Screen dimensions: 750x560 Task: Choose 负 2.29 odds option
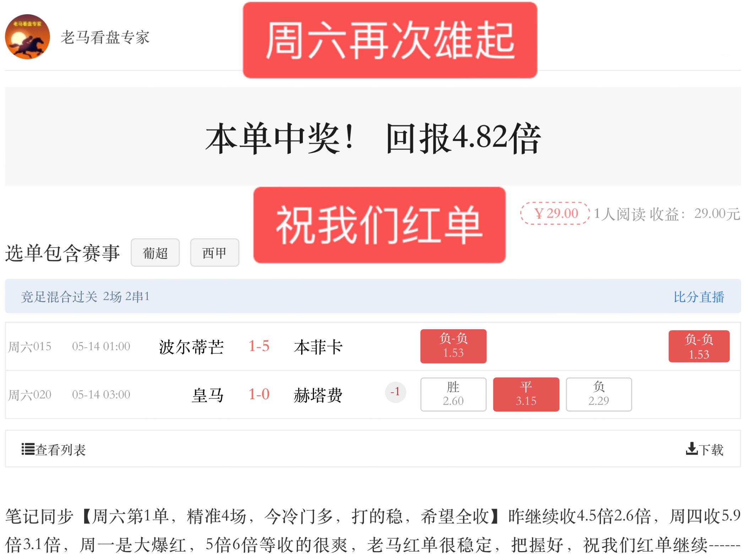pyautogui.click(x=599, y=394)
